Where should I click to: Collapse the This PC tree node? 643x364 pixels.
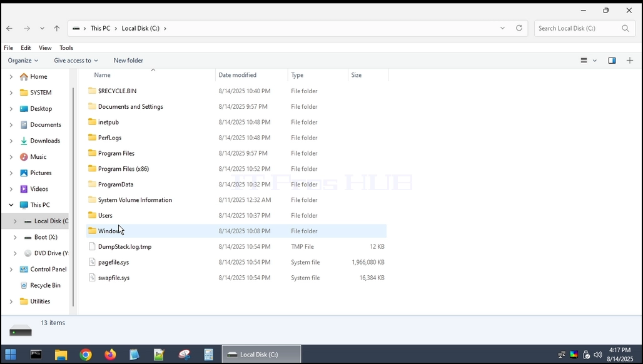[11, 205]
